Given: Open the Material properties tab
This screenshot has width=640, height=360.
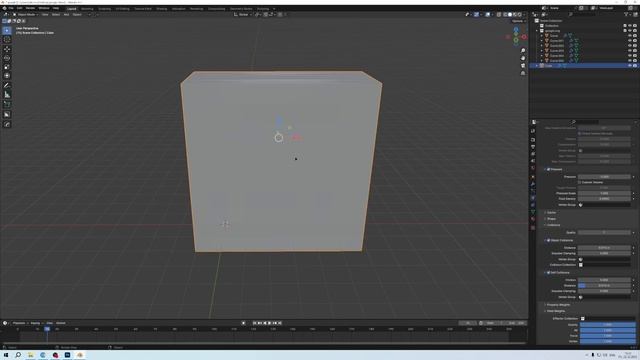Looking at the screenshot, I should click(x=533, y=219).
